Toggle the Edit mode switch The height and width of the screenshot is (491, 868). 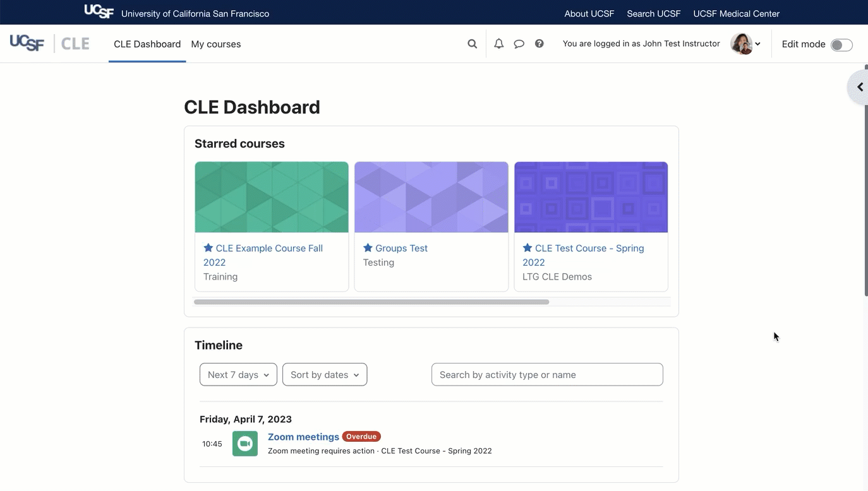click(841, 45)
